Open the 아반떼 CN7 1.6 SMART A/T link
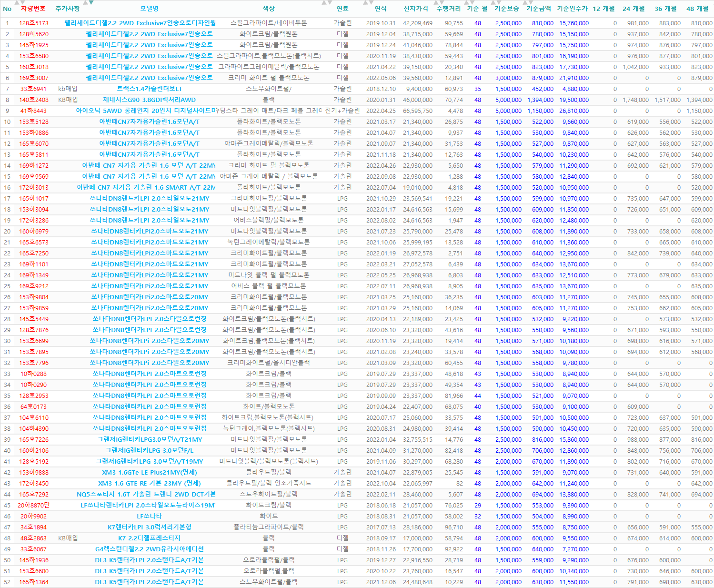Viewport: 714px width, 588px height. tap(146, 187)
